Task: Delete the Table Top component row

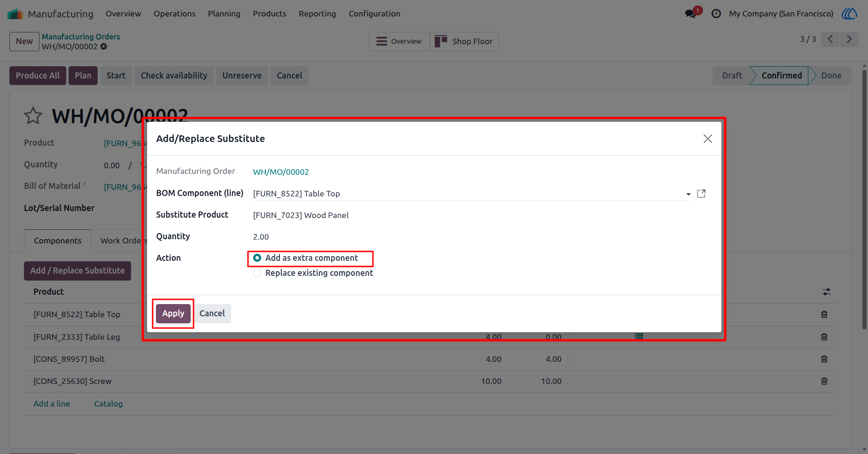Action: 824,314
